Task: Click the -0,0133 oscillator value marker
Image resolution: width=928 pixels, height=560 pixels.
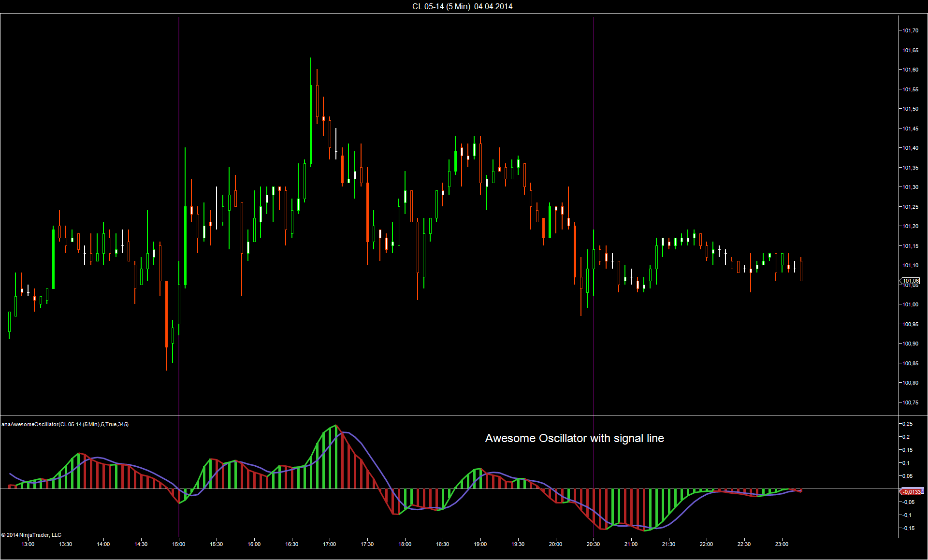Action: coord(912,492)
